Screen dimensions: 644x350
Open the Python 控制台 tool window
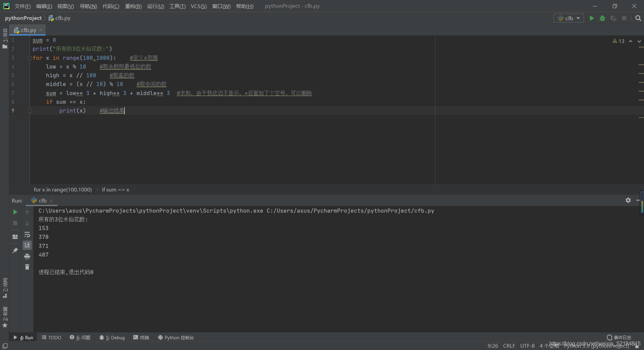click(176, 338)
